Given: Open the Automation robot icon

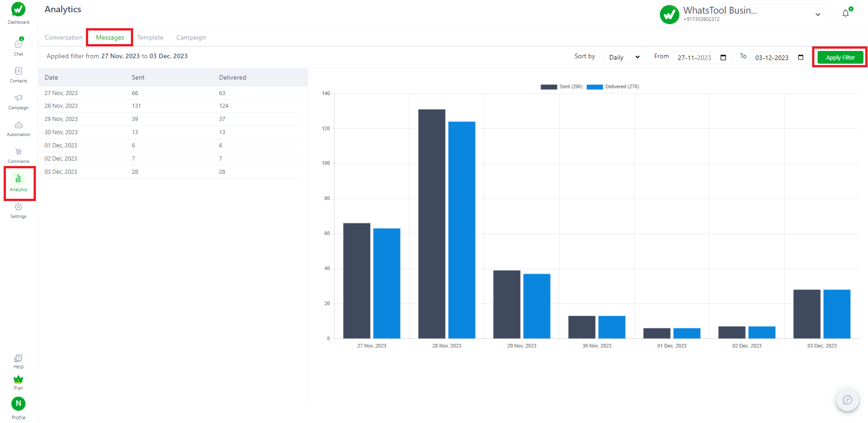Looking at the screenshot, I should [x=18, y=125].
